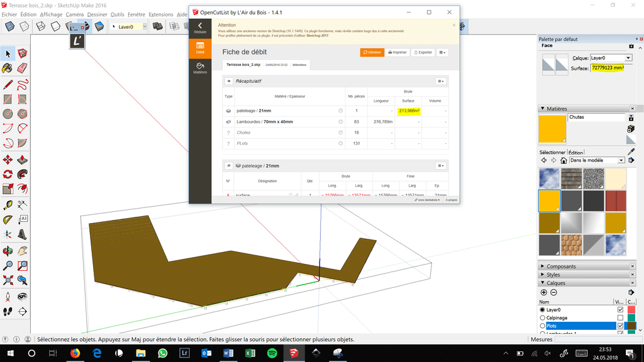The height and width of the screenshot is (362, 644).
Task: Click the Exporter button
Action: (423, 53)
